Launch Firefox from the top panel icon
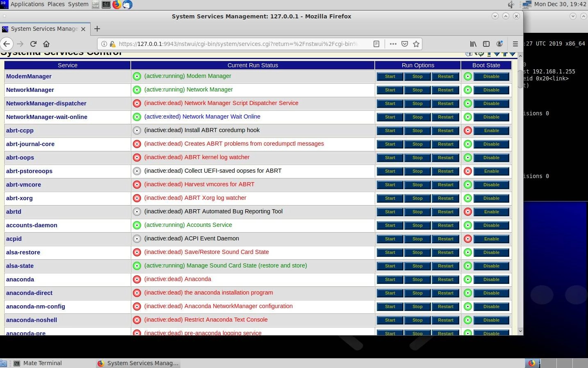 pos(117,5)
